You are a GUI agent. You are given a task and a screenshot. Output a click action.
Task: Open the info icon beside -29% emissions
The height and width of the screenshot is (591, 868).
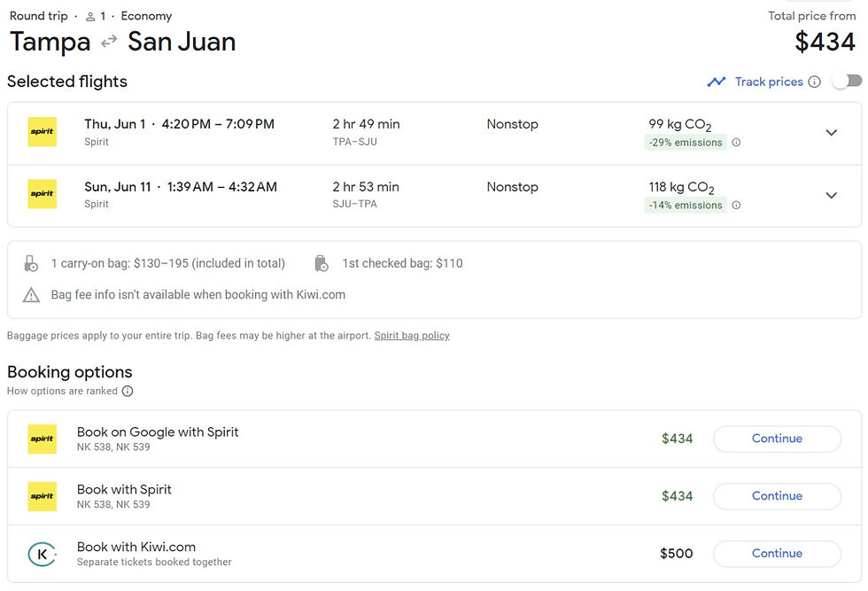736,143
